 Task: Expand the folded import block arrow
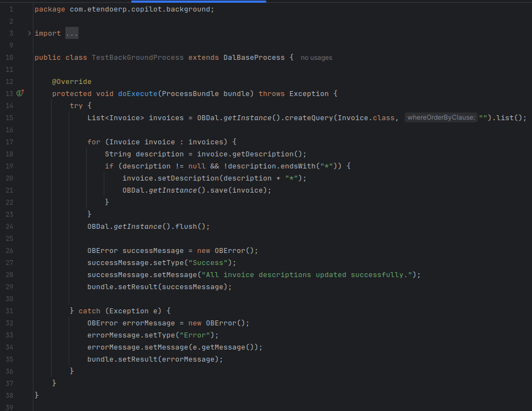click(x=30, y=33)
